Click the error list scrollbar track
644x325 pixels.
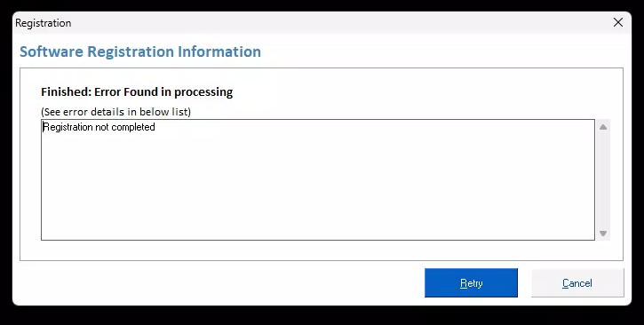[603, 180]
